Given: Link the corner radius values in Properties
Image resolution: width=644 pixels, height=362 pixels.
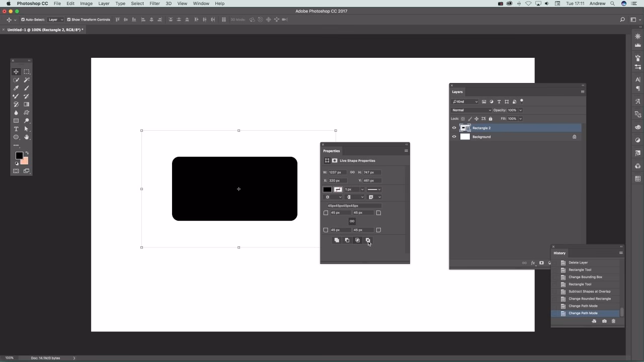Looking at the screenshot, I should [352, 221].
